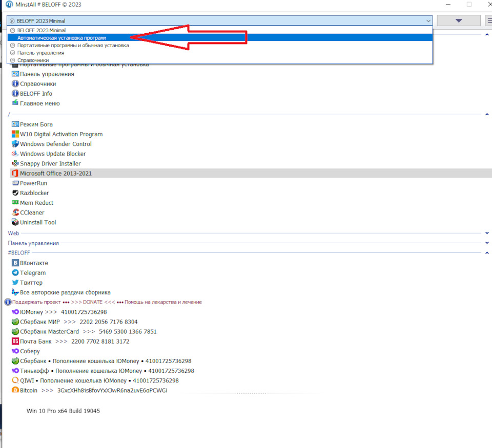Click the MInstAll app logo in title bar
This screenshot has width=492, height=448.
pos(9,5)
